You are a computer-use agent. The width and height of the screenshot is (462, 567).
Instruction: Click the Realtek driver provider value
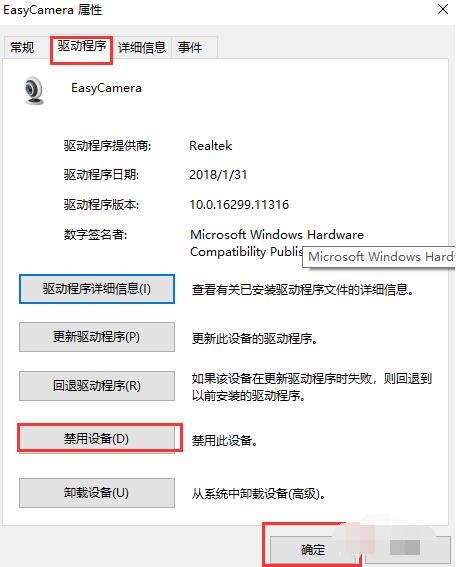211,146
